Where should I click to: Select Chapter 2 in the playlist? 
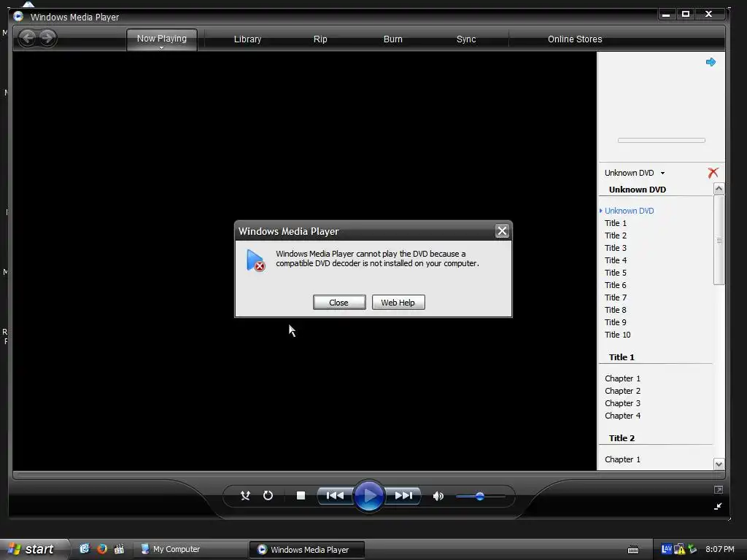[x=622, y=391]
